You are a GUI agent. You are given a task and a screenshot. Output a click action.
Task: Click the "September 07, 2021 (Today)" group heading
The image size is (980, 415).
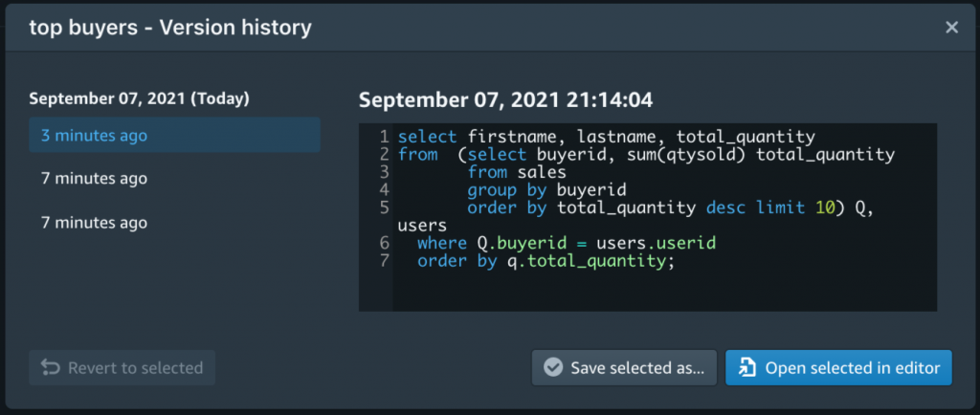click(140, 98)
